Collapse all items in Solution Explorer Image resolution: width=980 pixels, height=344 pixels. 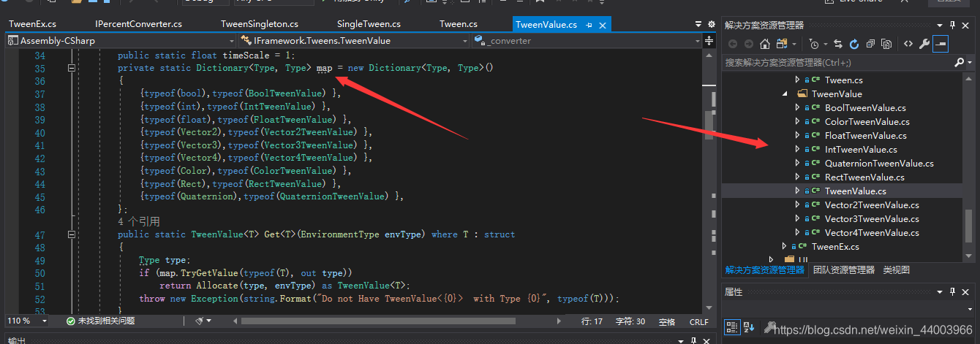point(870,44)
